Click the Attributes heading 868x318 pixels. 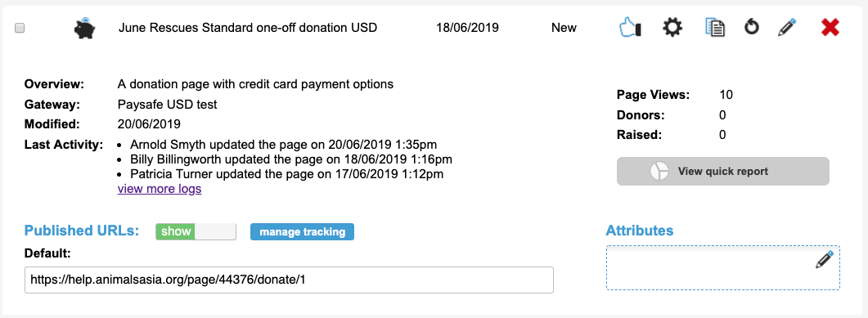(640, 230)
